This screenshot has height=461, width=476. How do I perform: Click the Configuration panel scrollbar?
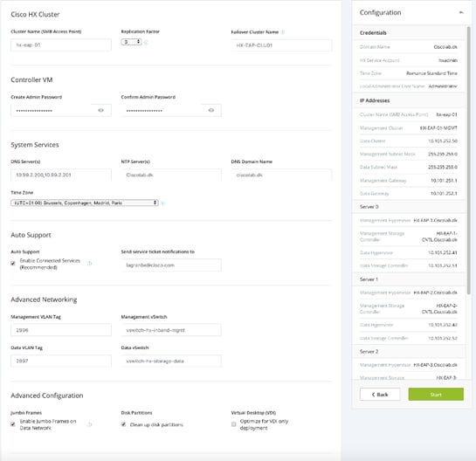click(x=468, y=161)
